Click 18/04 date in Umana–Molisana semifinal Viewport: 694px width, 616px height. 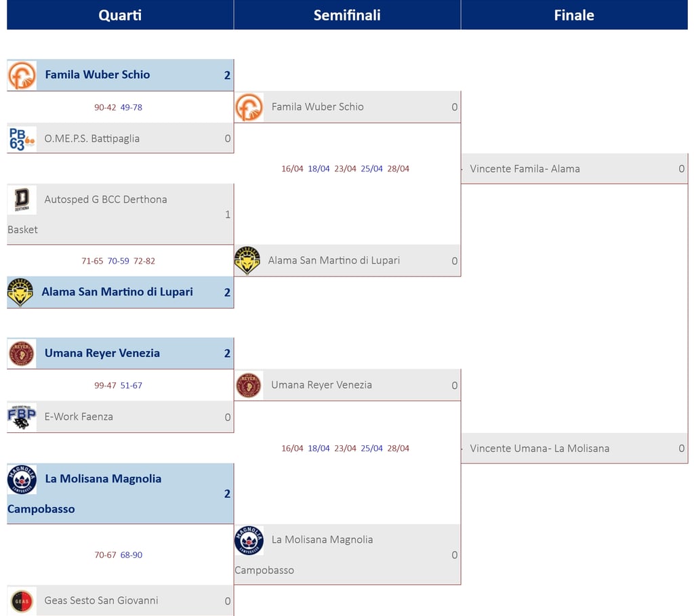[319, 449]
